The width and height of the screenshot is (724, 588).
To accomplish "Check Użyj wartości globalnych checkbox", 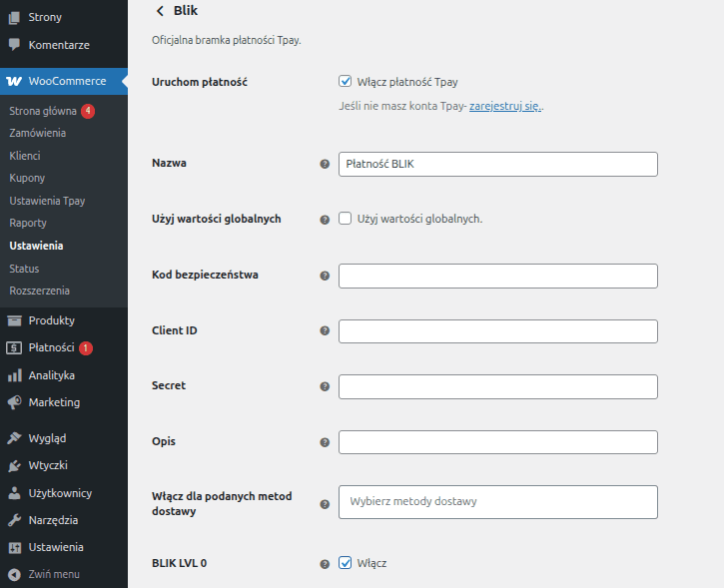I will (346, 219).
